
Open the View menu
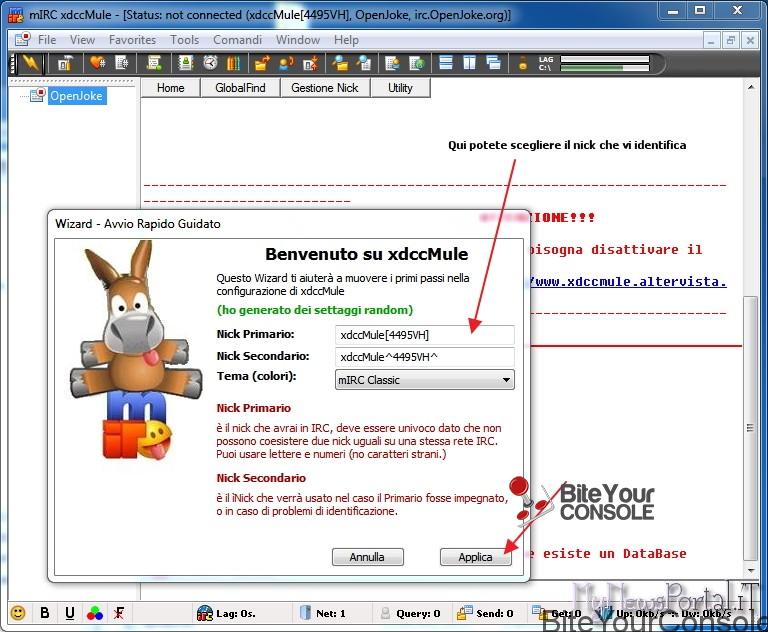(x=82, y=40)
